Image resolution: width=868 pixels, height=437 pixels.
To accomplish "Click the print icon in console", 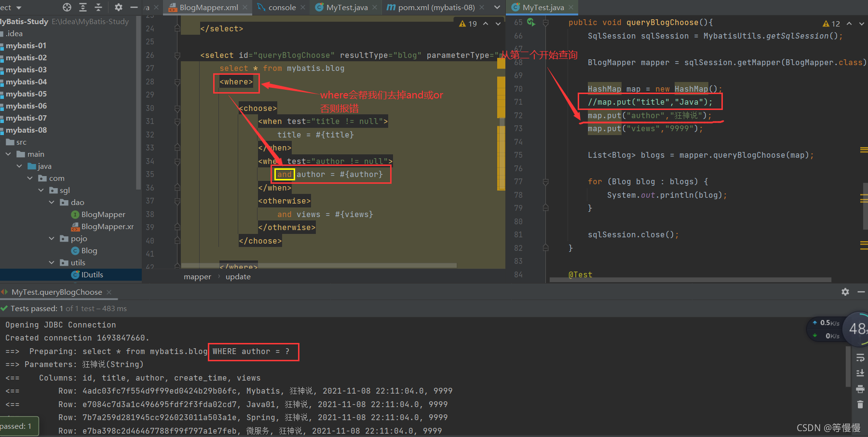I will tap(860, 389).
